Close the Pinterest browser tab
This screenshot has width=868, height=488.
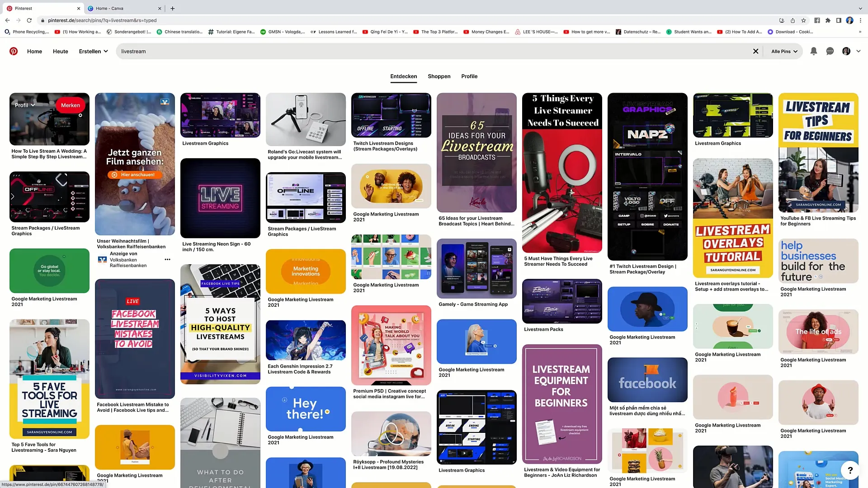click(x=78, y=8)
